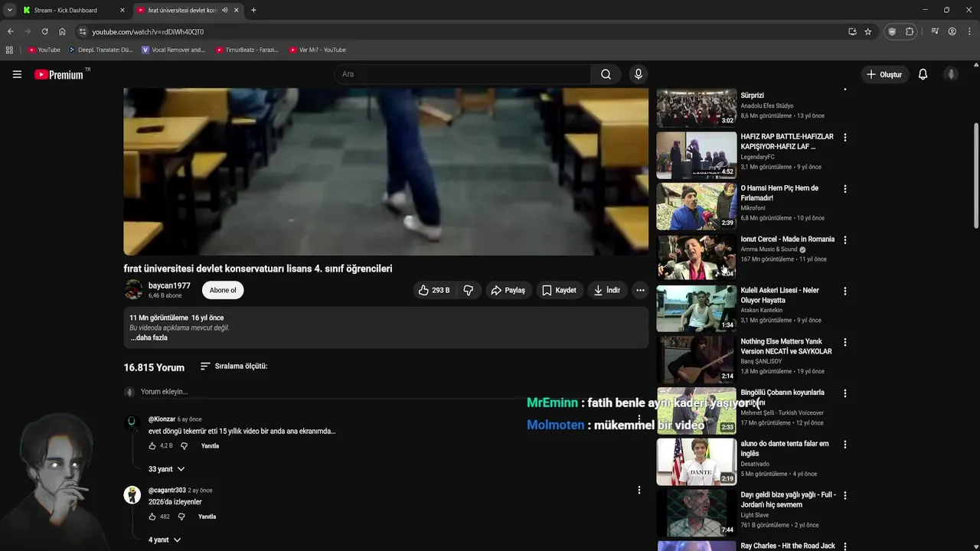Screen dimensions: 980x551
Task: Open options for HAFIZ RAP BATTLE video
Action: (x=845, y=138)
